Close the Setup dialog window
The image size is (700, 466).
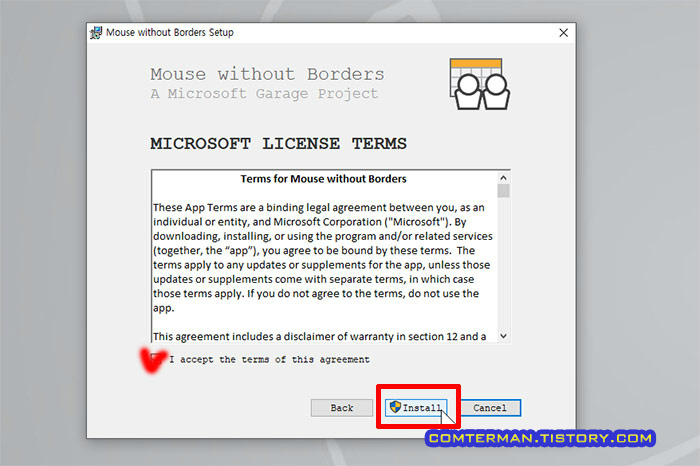click(563, 33)
